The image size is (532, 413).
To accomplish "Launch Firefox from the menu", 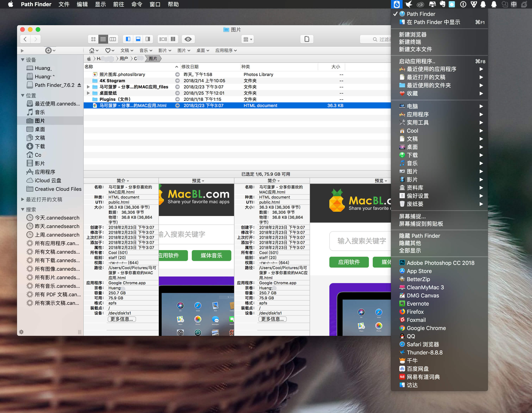I will pyautogui.click(x=439, y=312).
